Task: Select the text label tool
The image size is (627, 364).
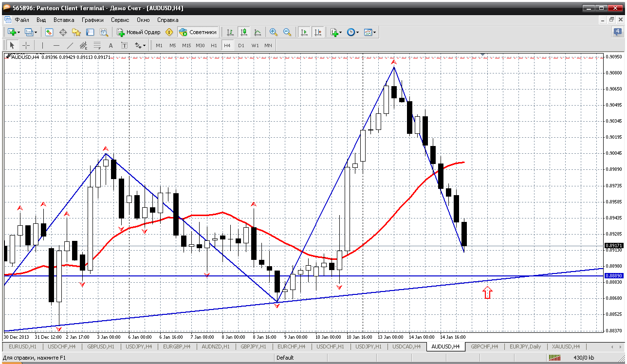Action: (x=125, y=45)
